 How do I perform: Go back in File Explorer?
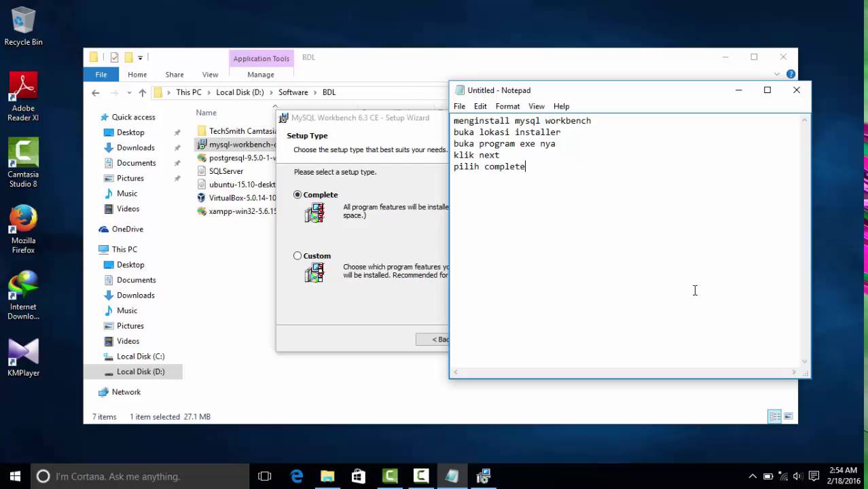click(96, 92)
